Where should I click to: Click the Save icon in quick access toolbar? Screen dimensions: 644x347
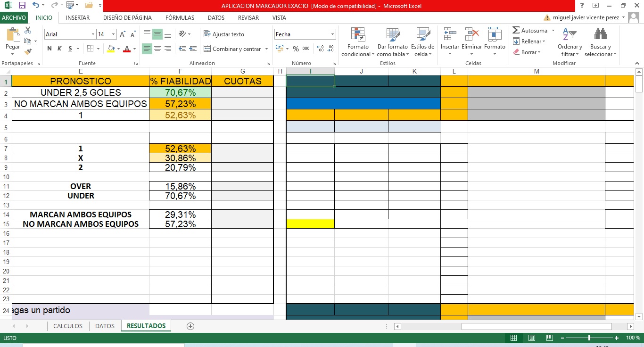(x=22, y=6)
